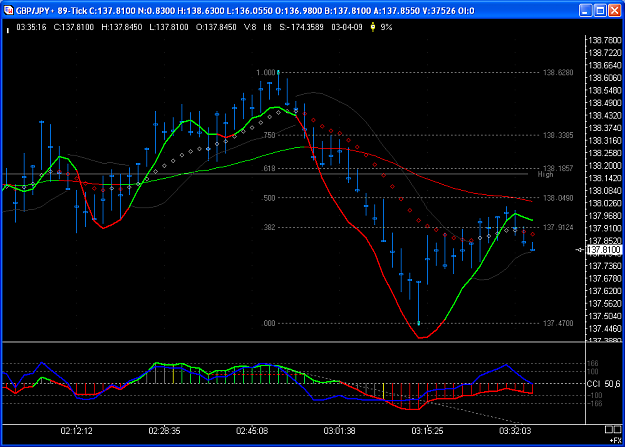Click the H:137.8450 high value
The image size is (625, 447).
click(122, 27)
